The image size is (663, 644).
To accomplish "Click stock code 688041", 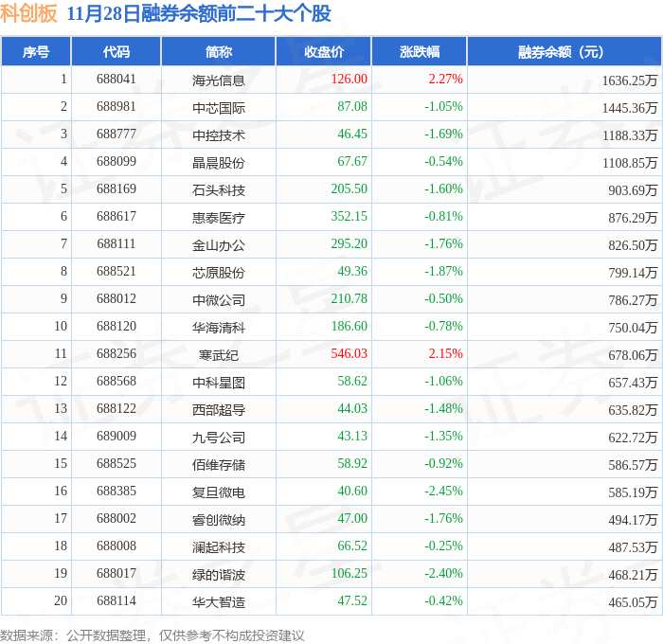I will coord(116,79).
